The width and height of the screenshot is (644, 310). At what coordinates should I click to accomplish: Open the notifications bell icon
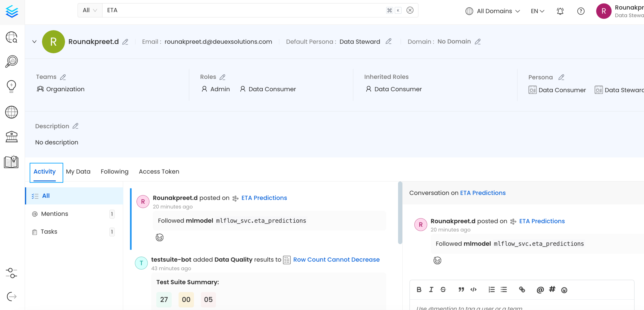click(560, 11)
